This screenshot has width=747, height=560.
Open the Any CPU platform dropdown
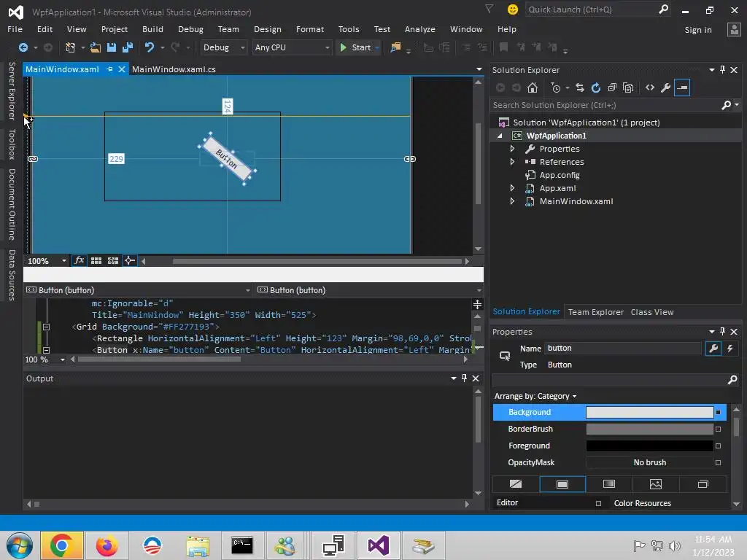[x=292, y=47]
